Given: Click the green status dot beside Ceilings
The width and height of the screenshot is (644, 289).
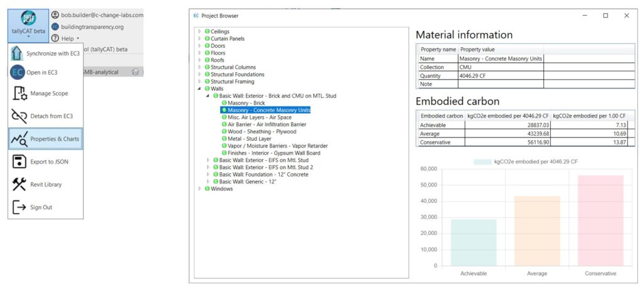Looking at the screenshot, I should coord(208,31).
